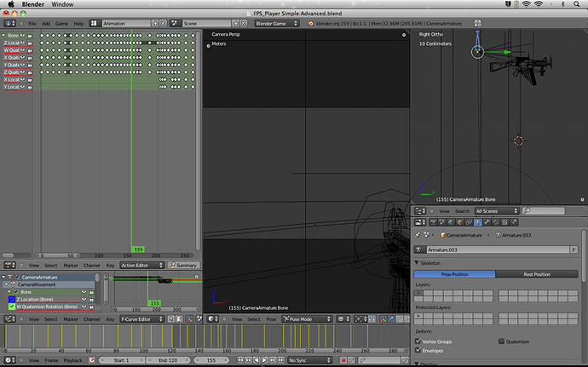The width and height of the screenshot is (588, 367).
Task: Toggle Z Location (Bone) curve visibility checkbox
Action: click(x=12, y=299)
